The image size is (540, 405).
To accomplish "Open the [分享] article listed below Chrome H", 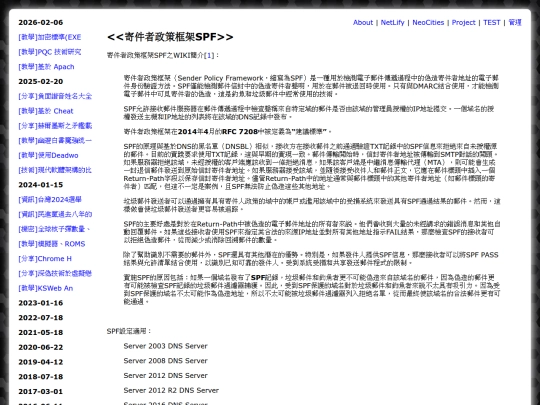I will point(55,273).
